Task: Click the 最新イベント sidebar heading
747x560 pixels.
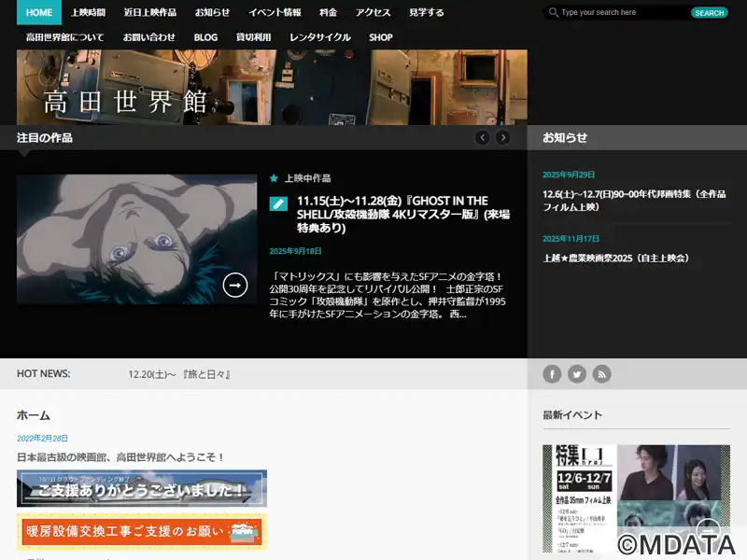Action: (x=572, y=414)
